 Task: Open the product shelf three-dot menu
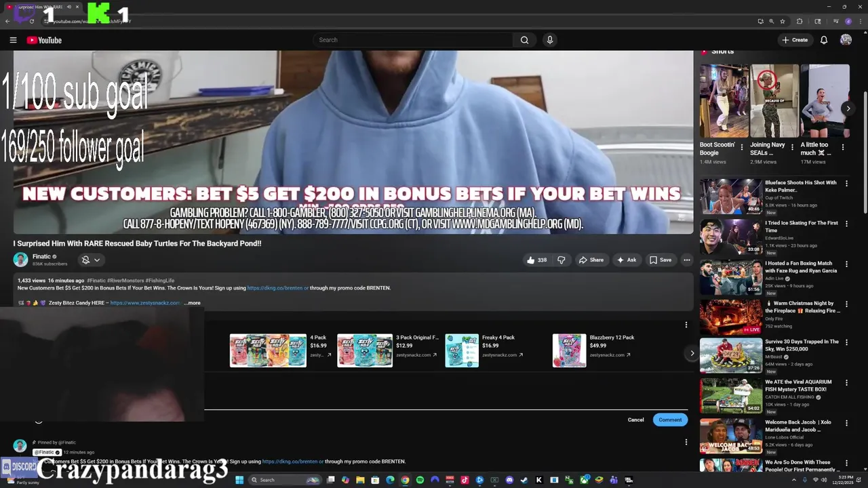(x=686, y=325)
